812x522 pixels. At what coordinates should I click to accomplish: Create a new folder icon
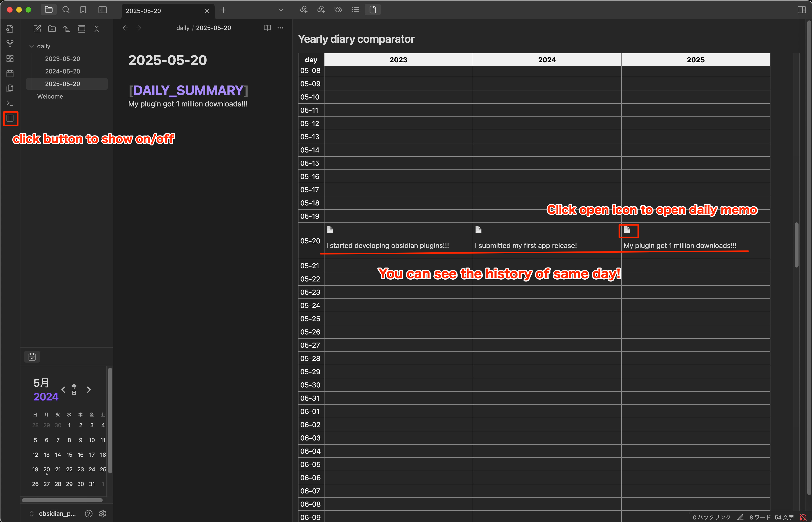[52, 29]
